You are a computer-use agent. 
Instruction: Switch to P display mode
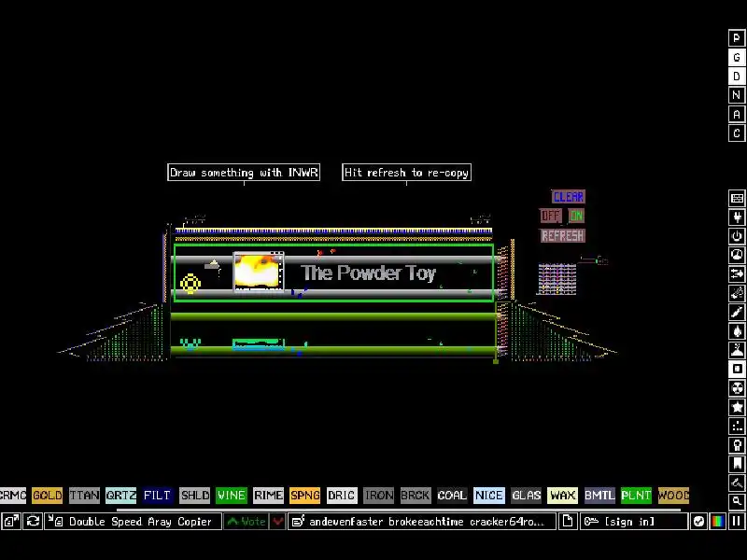[737, 37]
